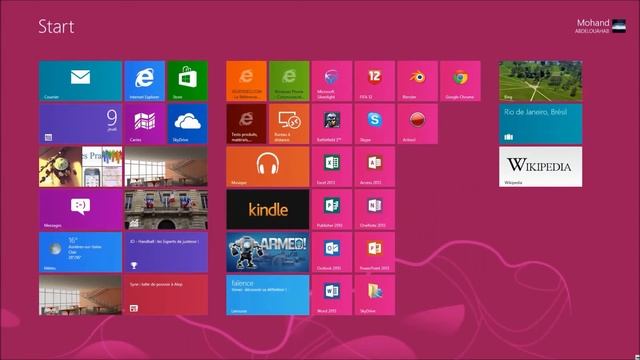Open the Courrier mail tile
The width and height of the screenshot is (640, 360).
point(80,81)
